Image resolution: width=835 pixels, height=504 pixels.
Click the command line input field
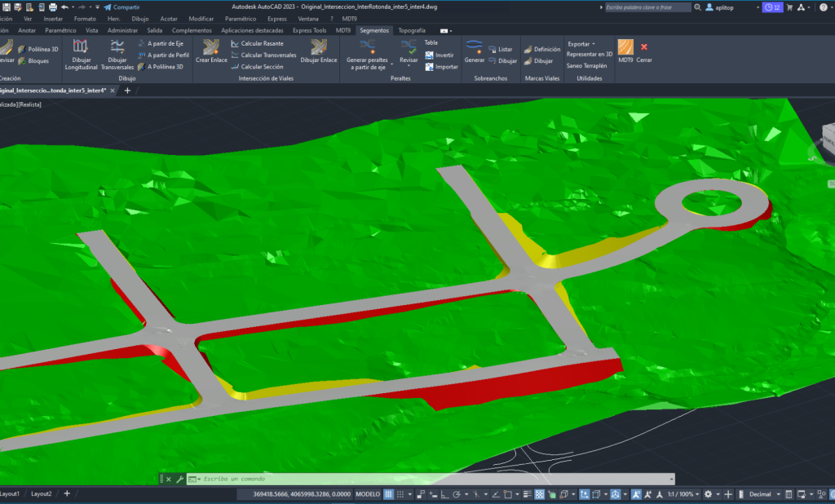431,479
